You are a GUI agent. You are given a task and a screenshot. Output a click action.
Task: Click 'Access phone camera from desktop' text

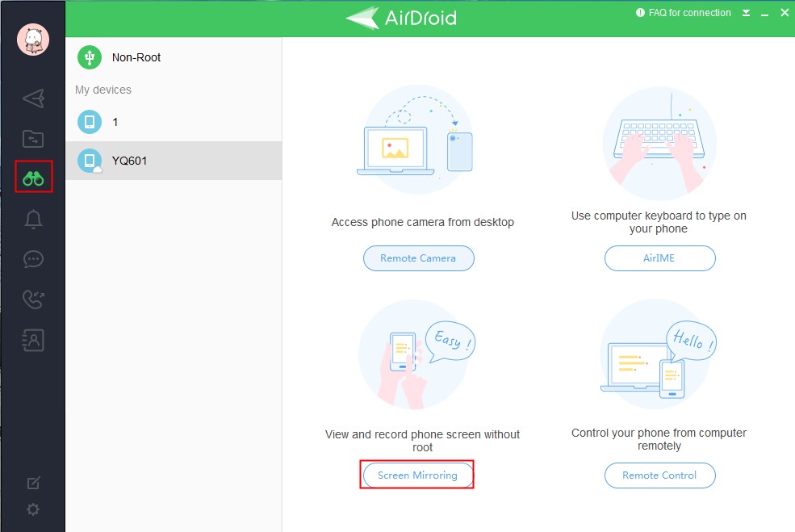coord(422,222)
